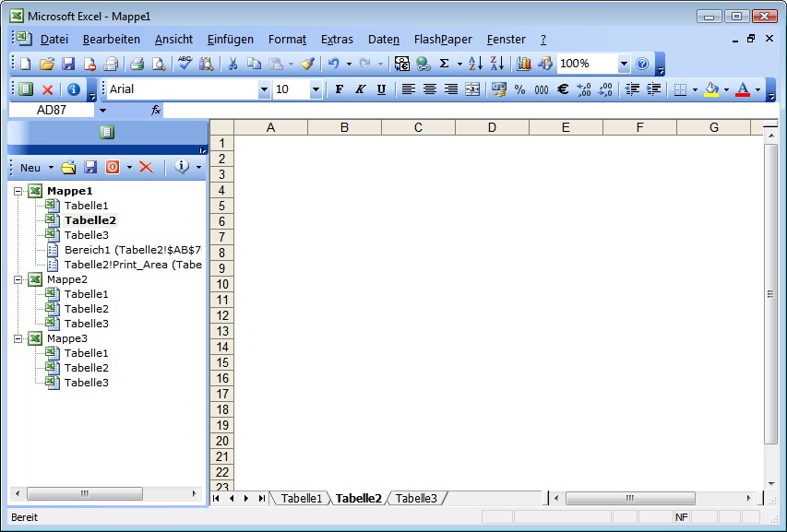The height and width of the screenshot is (532, 787).
Task: Select Tabelle1 under Mappe3 in tree
Action: pos(86,353)
